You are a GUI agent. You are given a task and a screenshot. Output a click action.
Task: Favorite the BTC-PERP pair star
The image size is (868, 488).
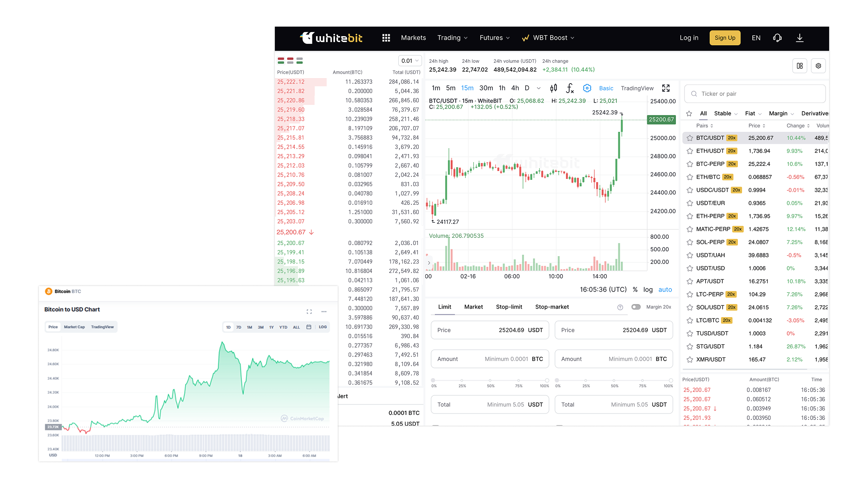(690, 164)
